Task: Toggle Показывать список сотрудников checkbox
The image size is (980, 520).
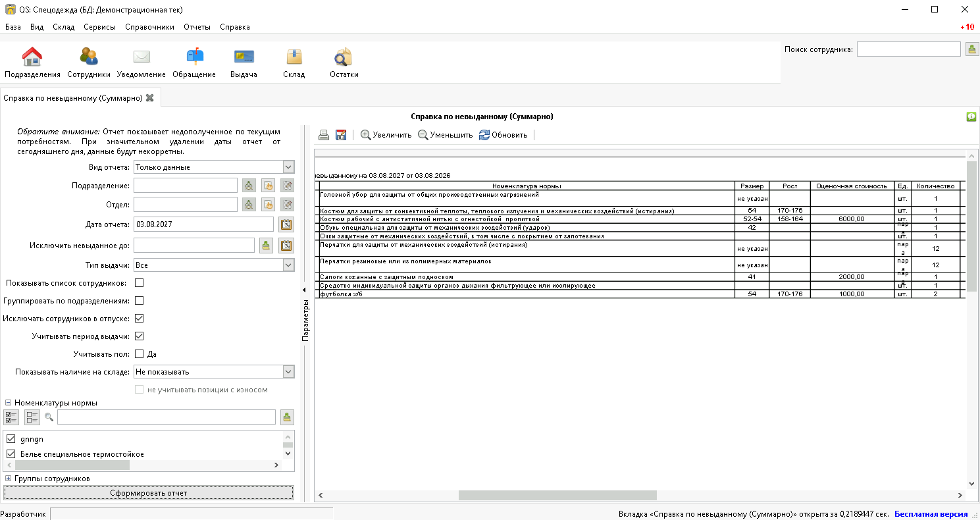Action: point(139,283)
